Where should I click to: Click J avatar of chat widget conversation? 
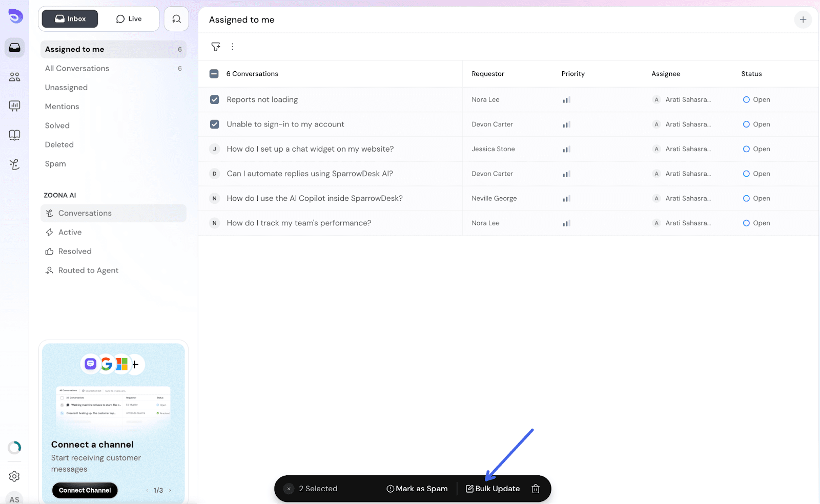pyautogui.click(x=214, y=149)
